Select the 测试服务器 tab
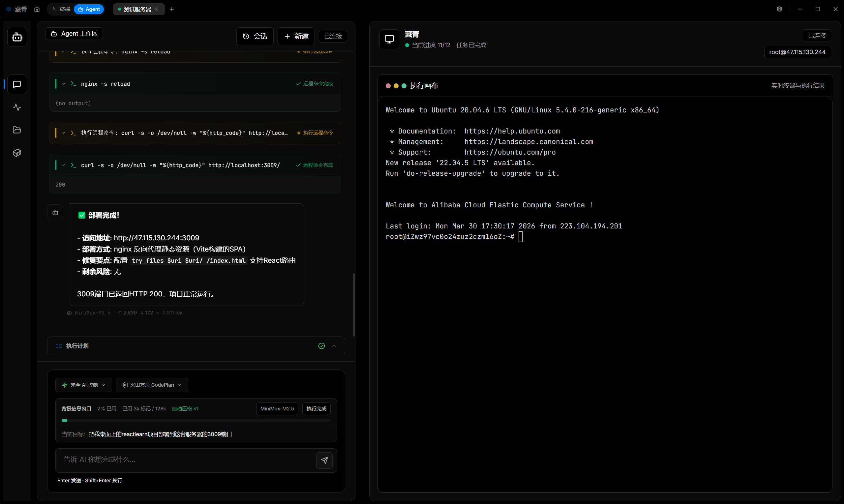This screenshot has height=504, width=844. [136, 9]
